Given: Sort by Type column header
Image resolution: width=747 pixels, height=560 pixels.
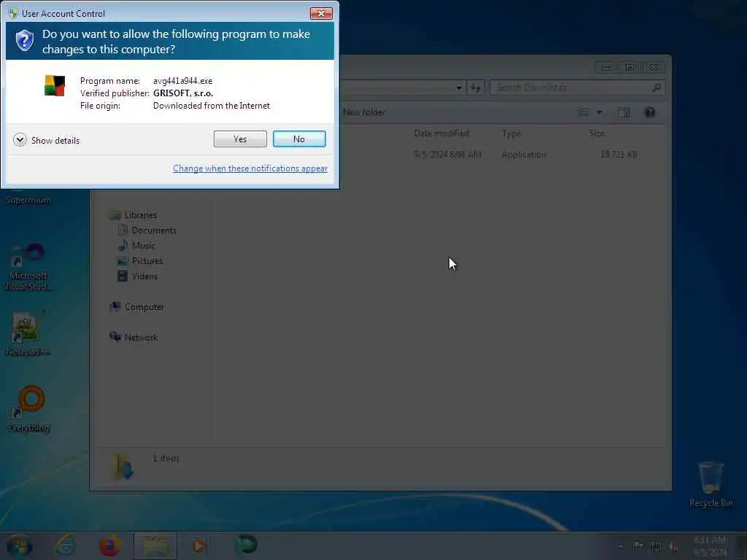Looking at the screenshot, I should click(x=511, y=133).
